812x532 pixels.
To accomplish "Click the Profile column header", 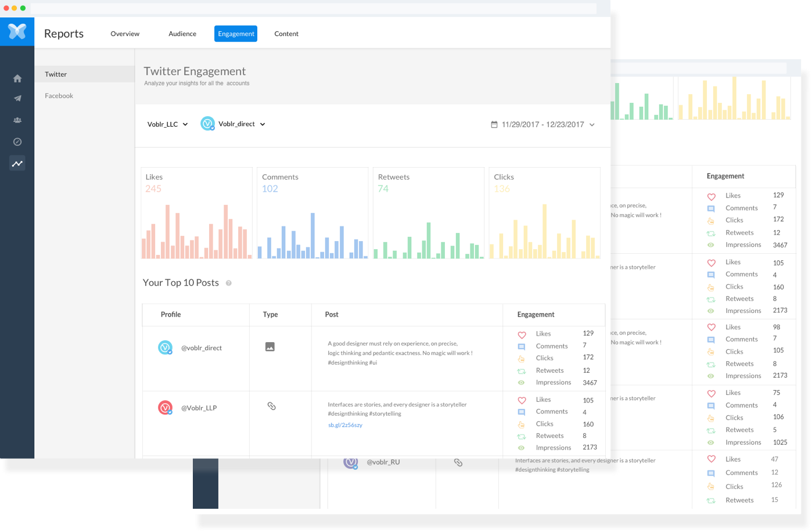I will [x=171, y=314].
